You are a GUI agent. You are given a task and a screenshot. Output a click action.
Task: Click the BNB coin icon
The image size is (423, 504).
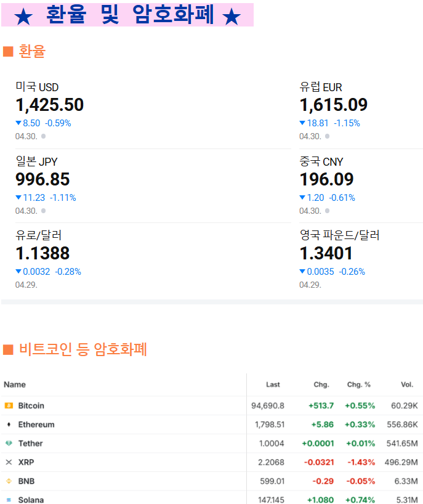[9, 481]
